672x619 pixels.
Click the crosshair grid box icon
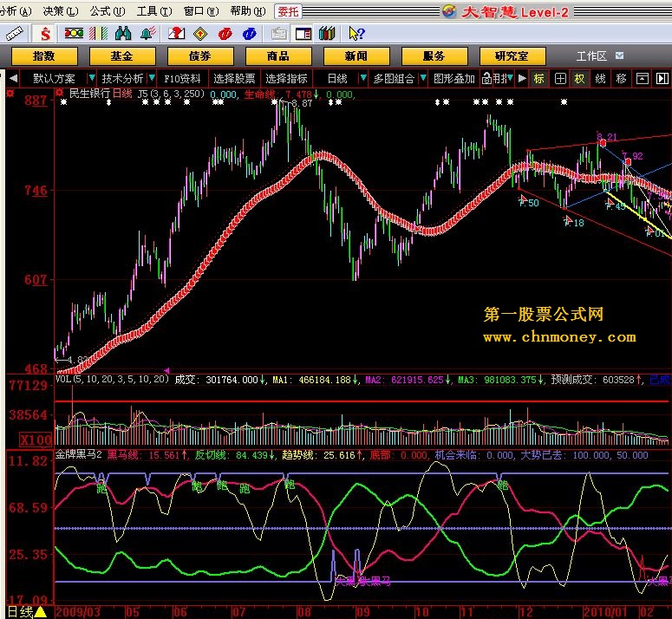[x=560, y=79]
